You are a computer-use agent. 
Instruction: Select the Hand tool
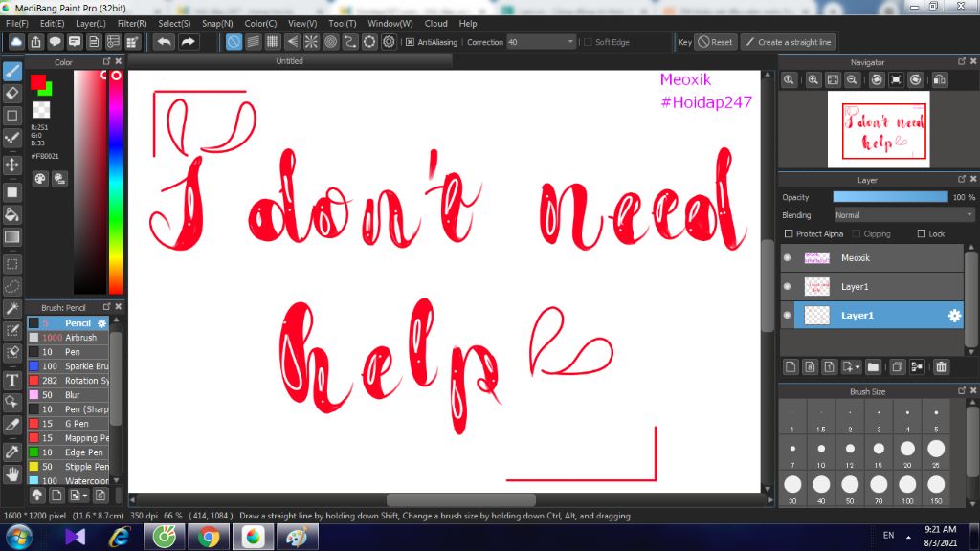[11, 474]
